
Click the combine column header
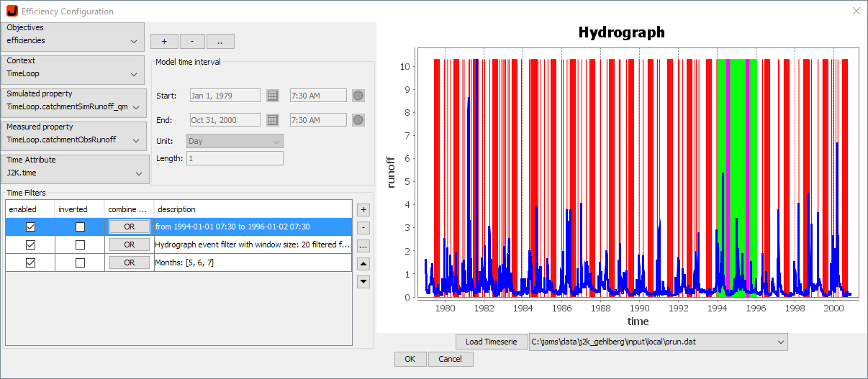pos(129,209)
